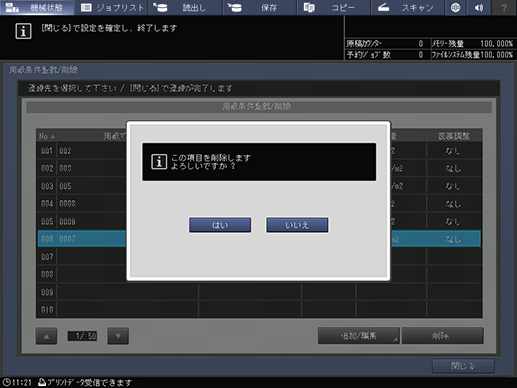The image size is (517, 388).
Task: Click the disk icon in 読出し tab
Action: (160, 7)
